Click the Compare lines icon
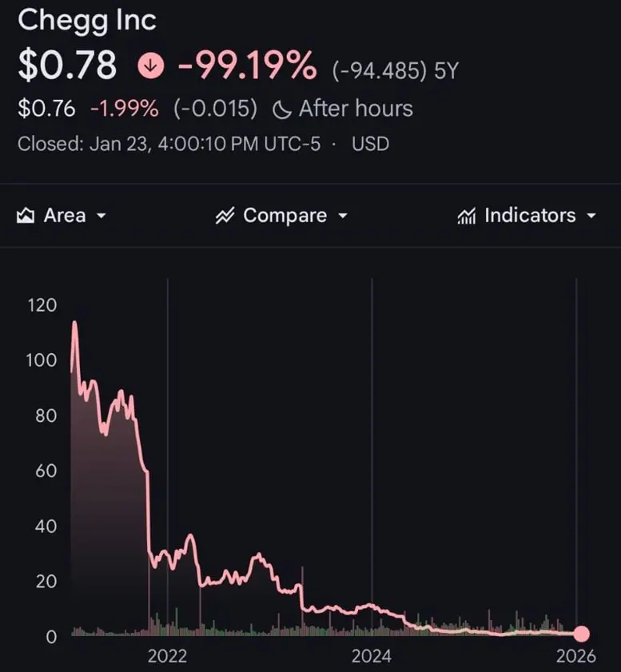This screenshot has height=672, width=621. 225,216
